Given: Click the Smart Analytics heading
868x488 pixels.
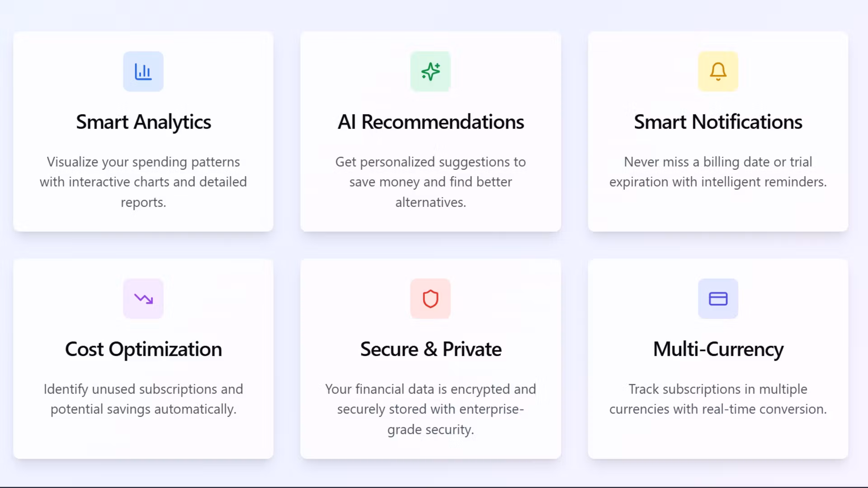Looking at the screenshot, I should (143, 122).
